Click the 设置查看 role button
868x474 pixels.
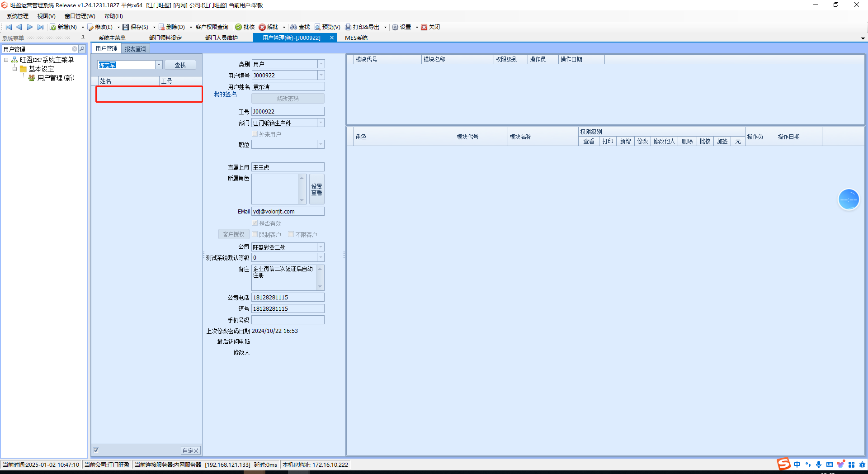pyautogui.click(x=316, y=189)
